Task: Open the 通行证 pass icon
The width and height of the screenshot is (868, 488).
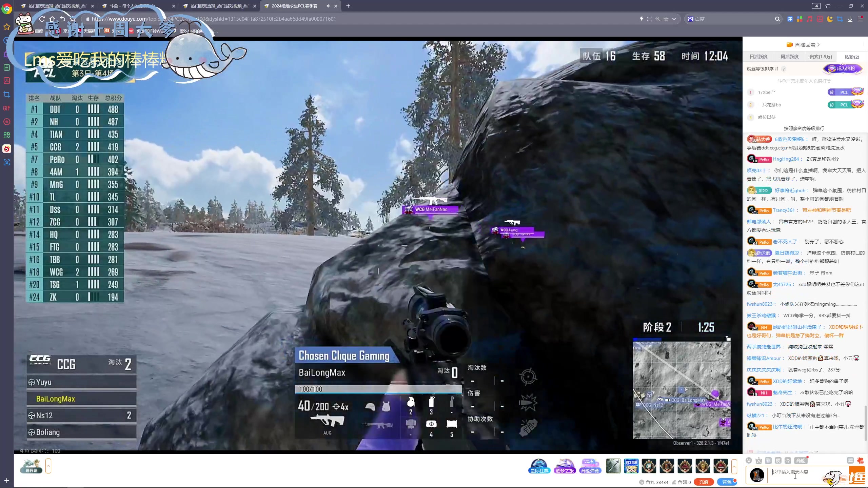Action: coord(31,466)
